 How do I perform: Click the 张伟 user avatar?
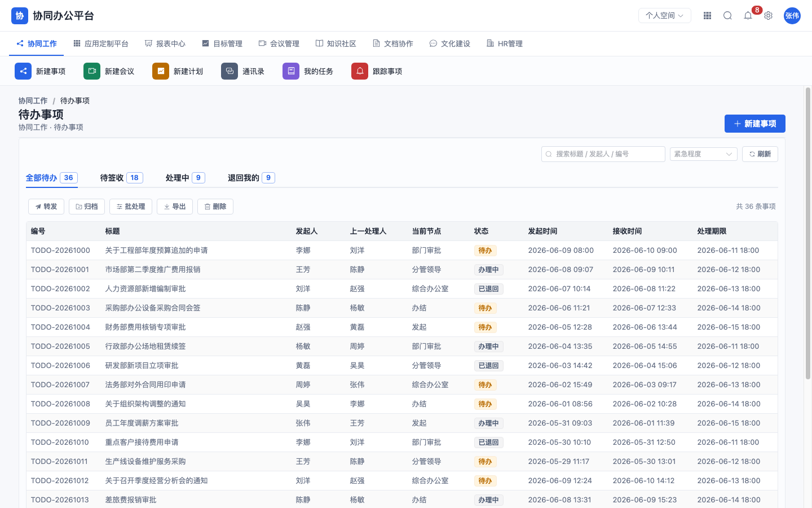tap(792, 16)
